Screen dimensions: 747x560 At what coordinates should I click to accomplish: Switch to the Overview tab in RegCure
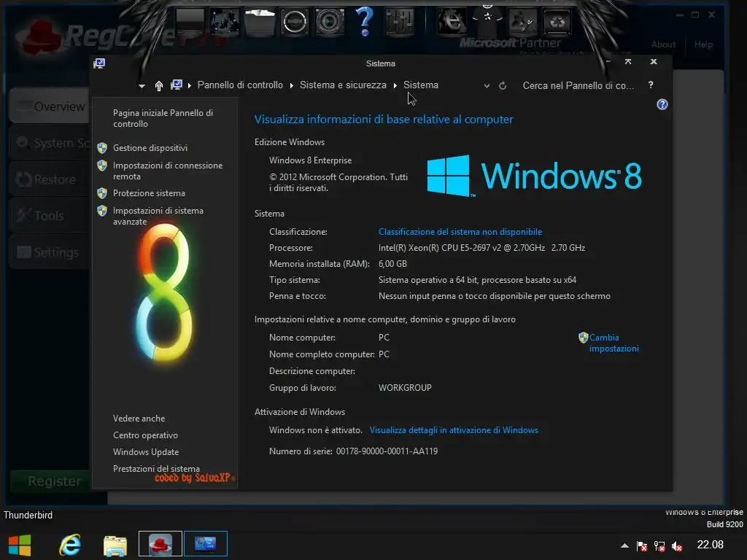(x=49, y=106)
